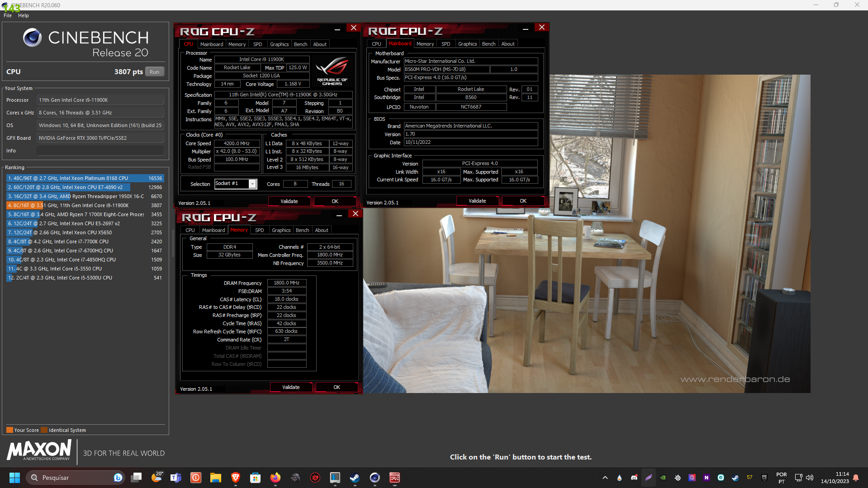The width and height of the screenshot is (868, 488).
Task: Open Bench tab in CPU window
Action: tap(300, 44)
